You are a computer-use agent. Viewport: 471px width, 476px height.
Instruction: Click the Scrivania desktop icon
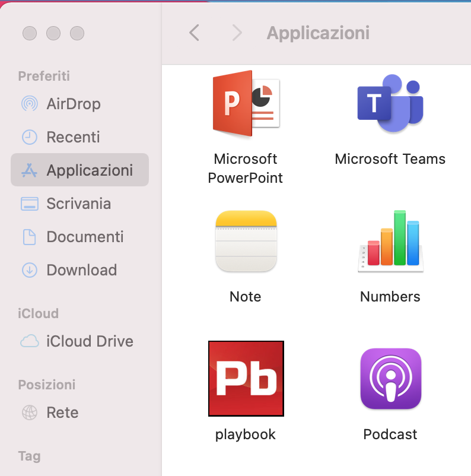point(30,204)
